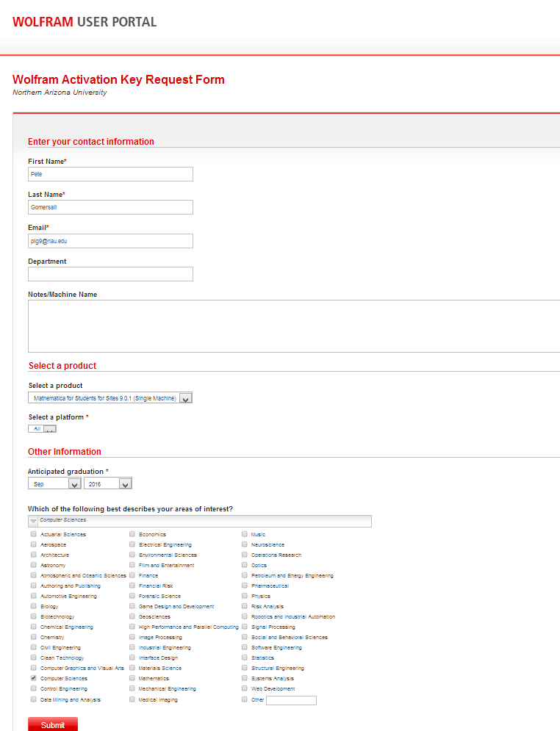Tick Game Design and Development
The image size is (560, 731).
coord(132,606)
